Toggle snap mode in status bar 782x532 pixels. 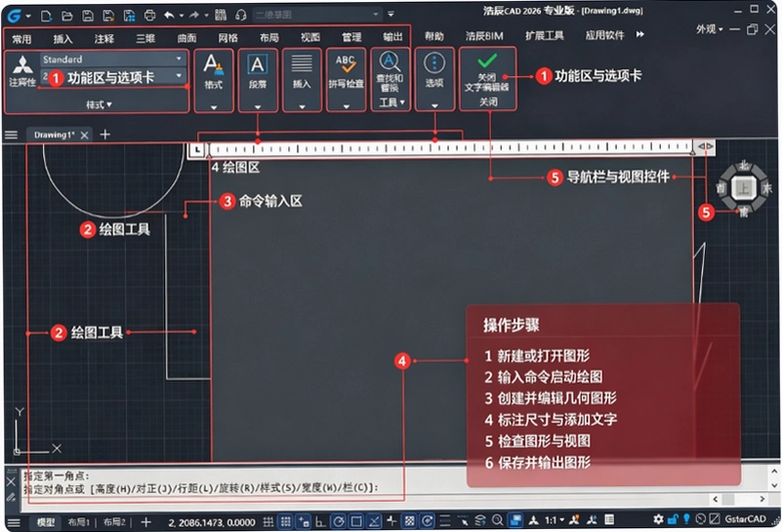(x=286, y=521)
